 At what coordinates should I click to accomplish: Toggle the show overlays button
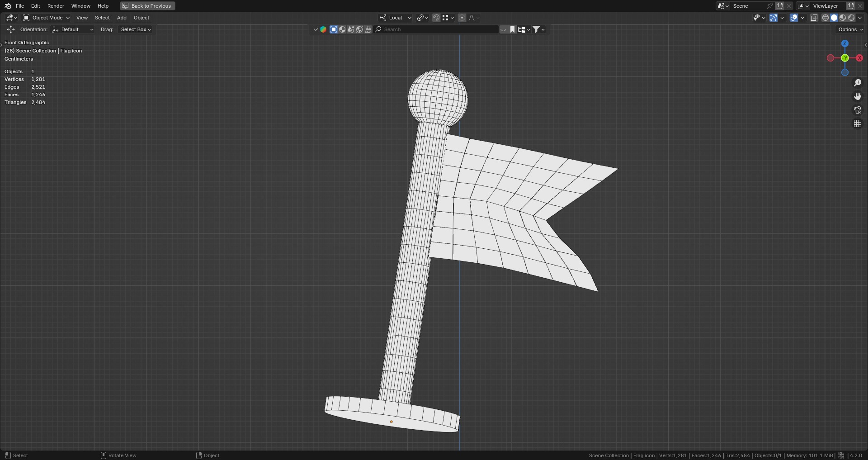(794, 18)
